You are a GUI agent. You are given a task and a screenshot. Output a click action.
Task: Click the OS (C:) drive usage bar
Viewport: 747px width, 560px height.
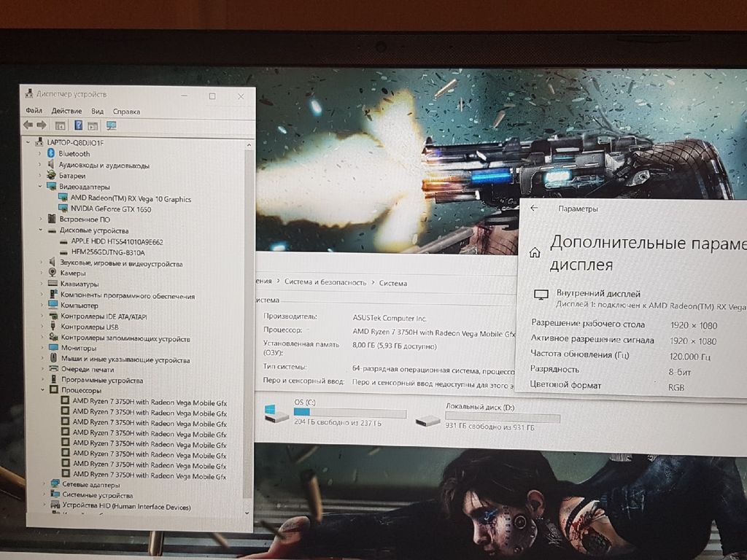(x=350, y=413)
